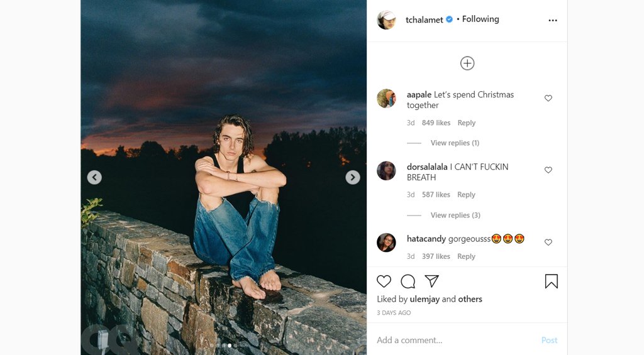Open the three-dot more options menu
The height and width of the screenshot is (355, 644).
pyautogui.click(x=552, y=20)
